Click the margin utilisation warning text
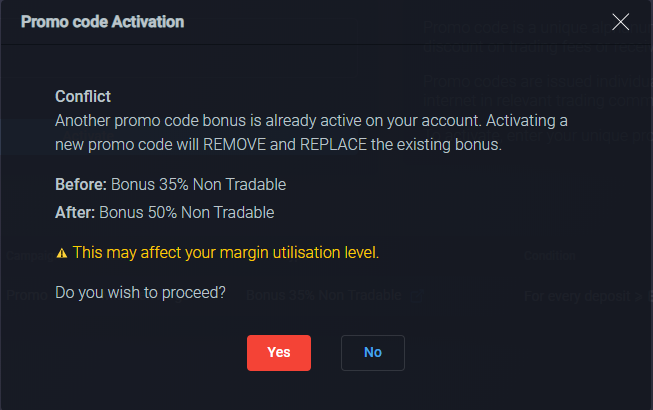 tap(225, 253)
